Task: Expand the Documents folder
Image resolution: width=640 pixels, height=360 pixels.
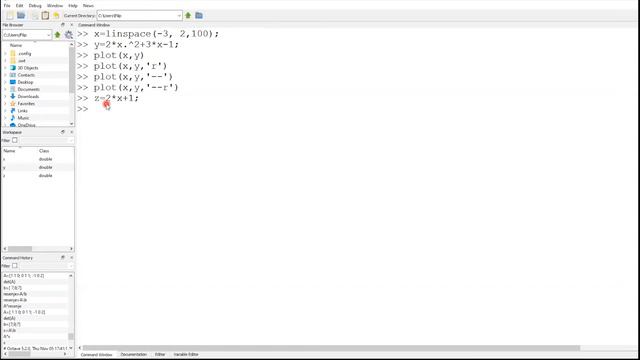Action: (x=5, y=89)
